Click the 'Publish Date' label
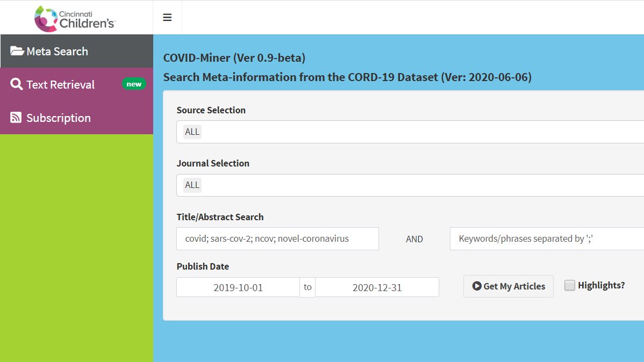The height and width of the screenshot is (362, 644). coord(203,266)
